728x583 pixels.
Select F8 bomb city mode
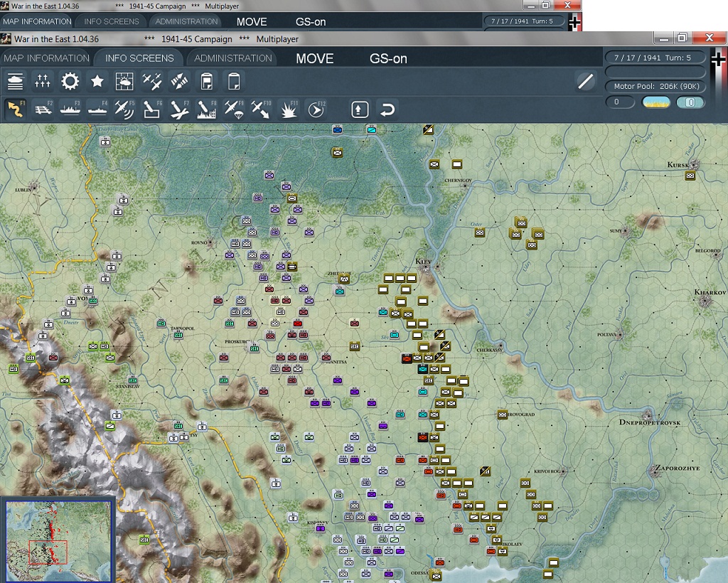(x=207, y=109)
